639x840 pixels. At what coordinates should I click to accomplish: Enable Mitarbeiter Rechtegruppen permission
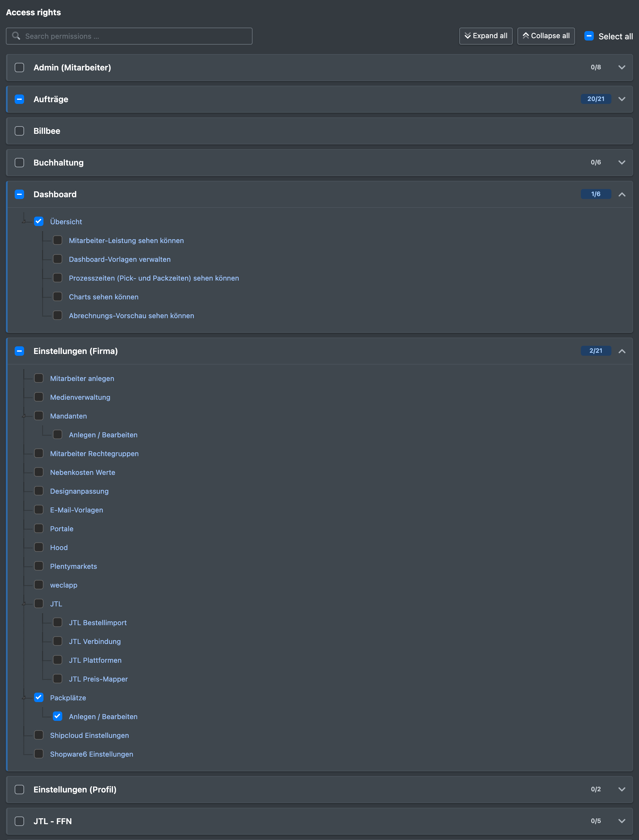[39, 453]
